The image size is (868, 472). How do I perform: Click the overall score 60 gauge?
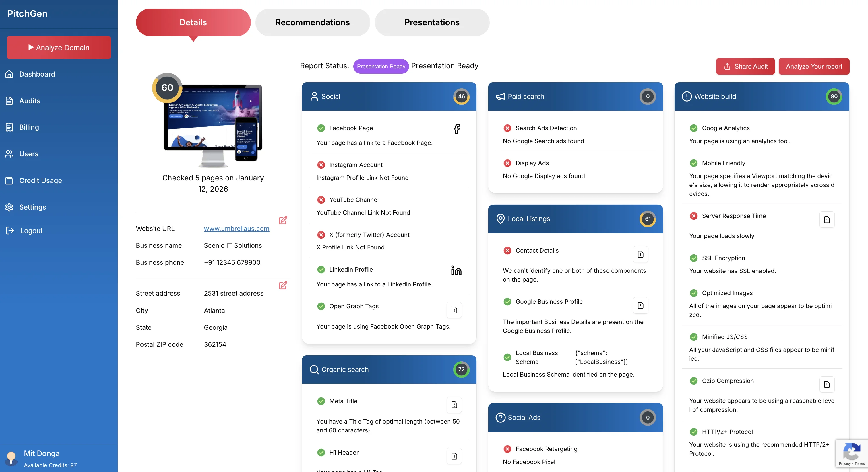(x=167, y=87)
